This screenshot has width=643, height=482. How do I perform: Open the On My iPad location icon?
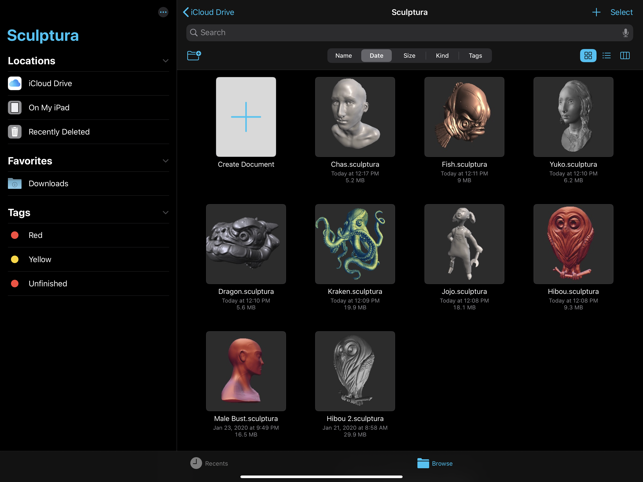[x=15, y=107]
